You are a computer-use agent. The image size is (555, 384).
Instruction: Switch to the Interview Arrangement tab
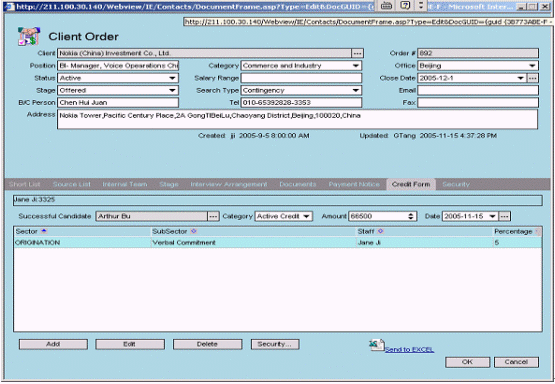[229, 184]
